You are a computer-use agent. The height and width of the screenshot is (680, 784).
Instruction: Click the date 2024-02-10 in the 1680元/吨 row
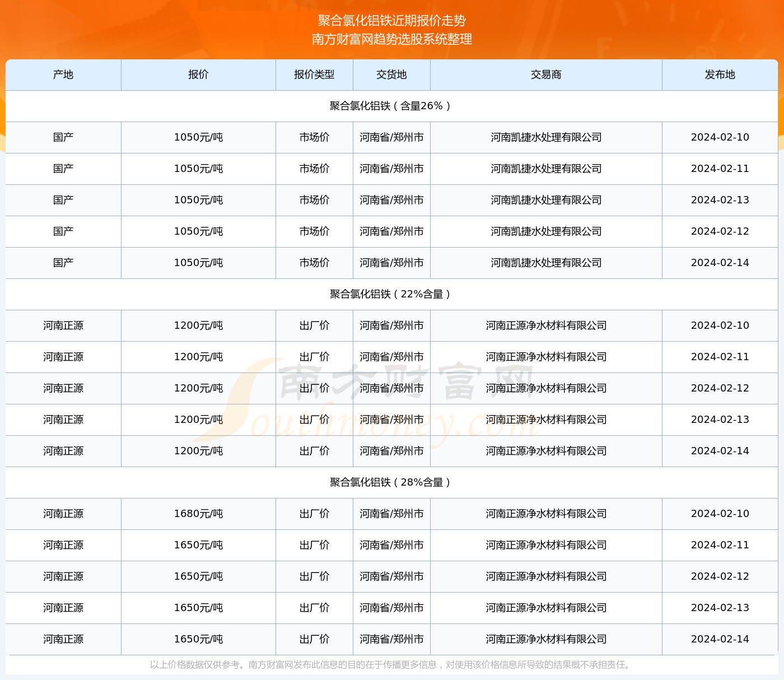720,514
